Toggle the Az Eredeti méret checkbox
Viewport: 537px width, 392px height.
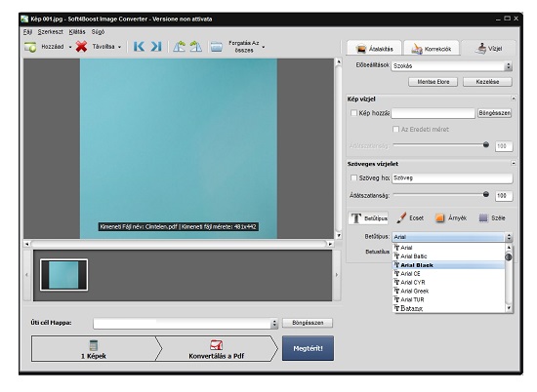[x=395, y=130]
